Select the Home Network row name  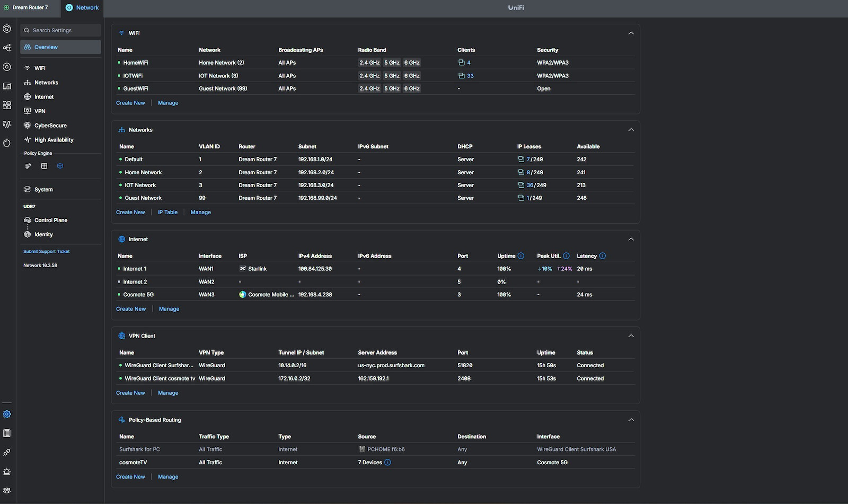tap(143, 172)
